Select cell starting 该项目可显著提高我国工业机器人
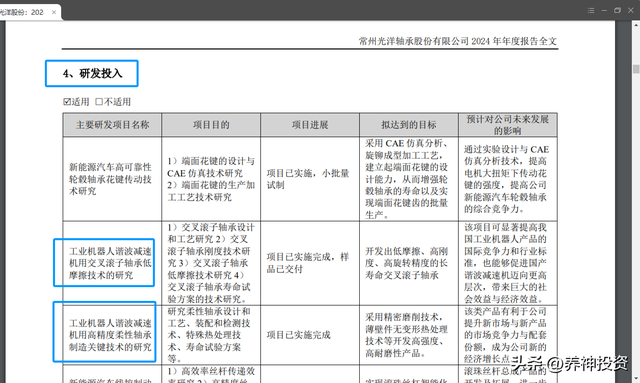640x383 pixels. 508,263
